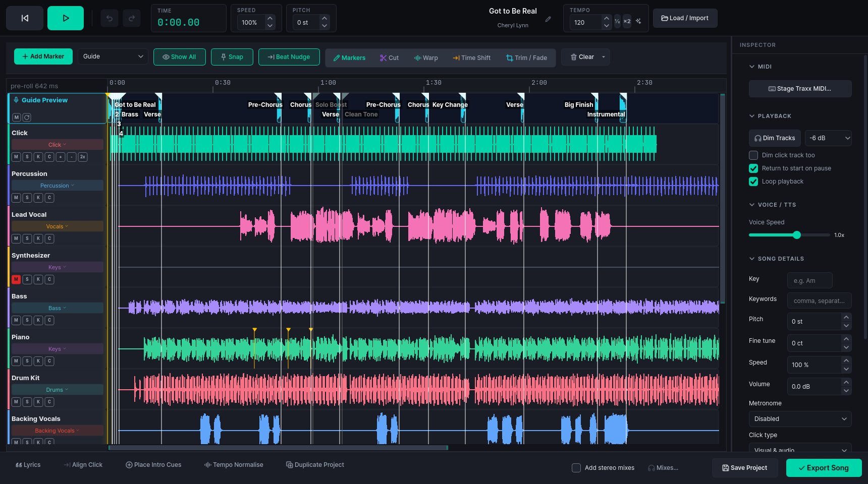Collapse the MIDI inspector section

[752, 67]
